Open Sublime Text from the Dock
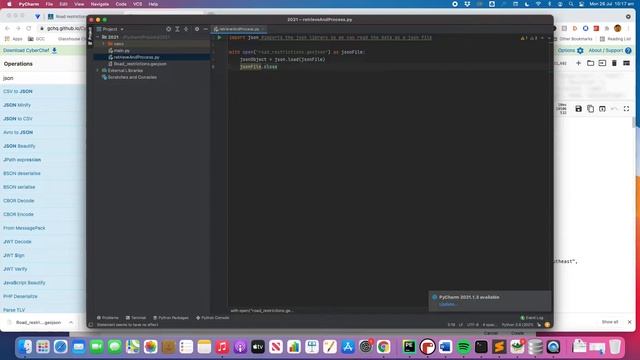 [x=499, y=347]
